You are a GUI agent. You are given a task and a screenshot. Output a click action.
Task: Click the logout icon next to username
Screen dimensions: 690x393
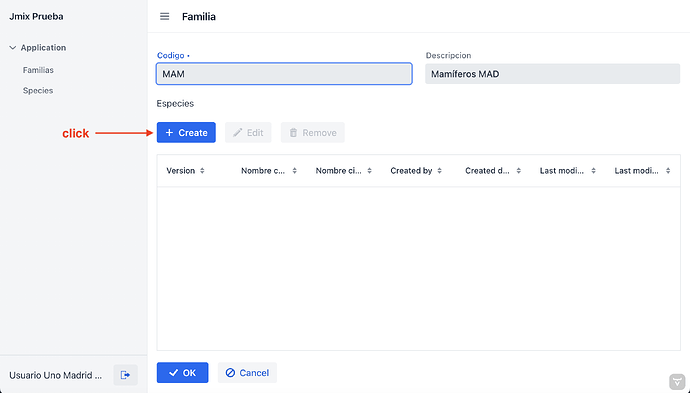point(125,375)
